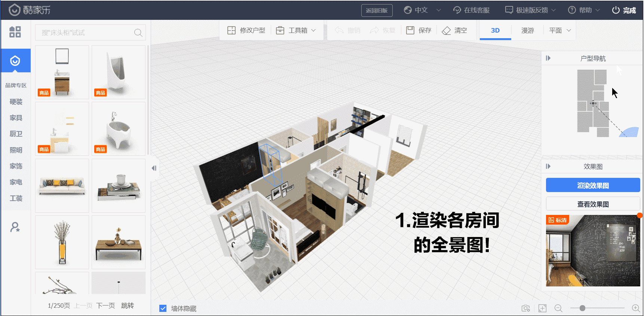Collapse the 户型导航 navigation panel
The width and height of the screenshot is (644, 316).
pos(548,58)
